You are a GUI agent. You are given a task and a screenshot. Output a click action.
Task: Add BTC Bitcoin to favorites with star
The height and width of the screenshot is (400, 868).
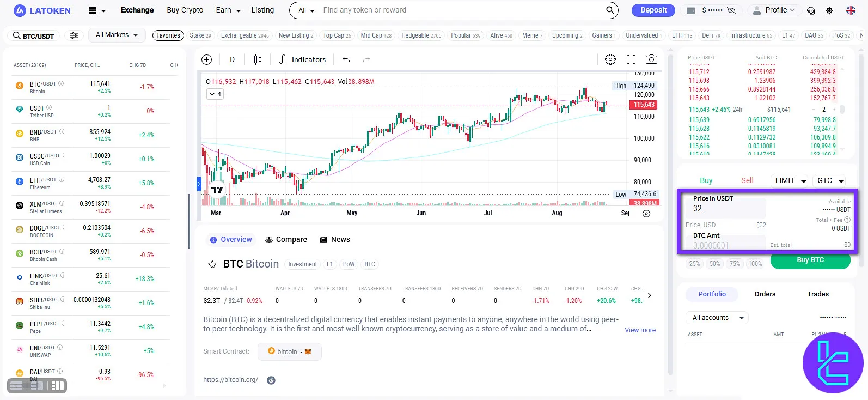(x=212, y=264)
